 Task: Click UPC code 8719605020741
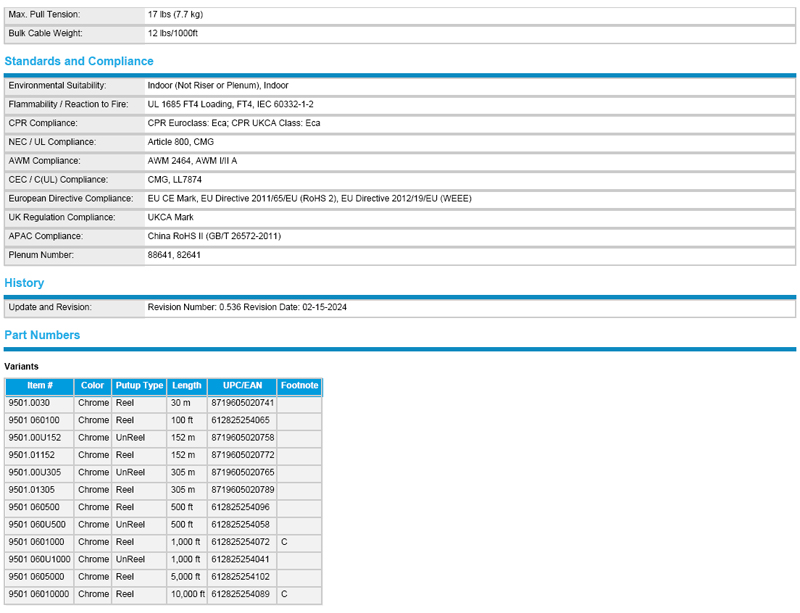click(242, 402)
